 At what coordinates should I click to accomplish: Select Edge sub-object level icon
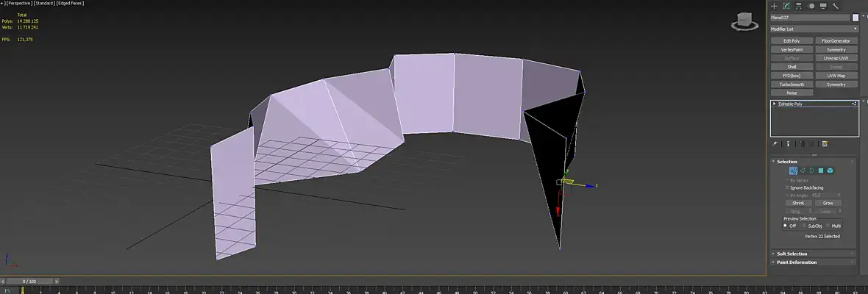pyautogui.click(x=802, y=171)
